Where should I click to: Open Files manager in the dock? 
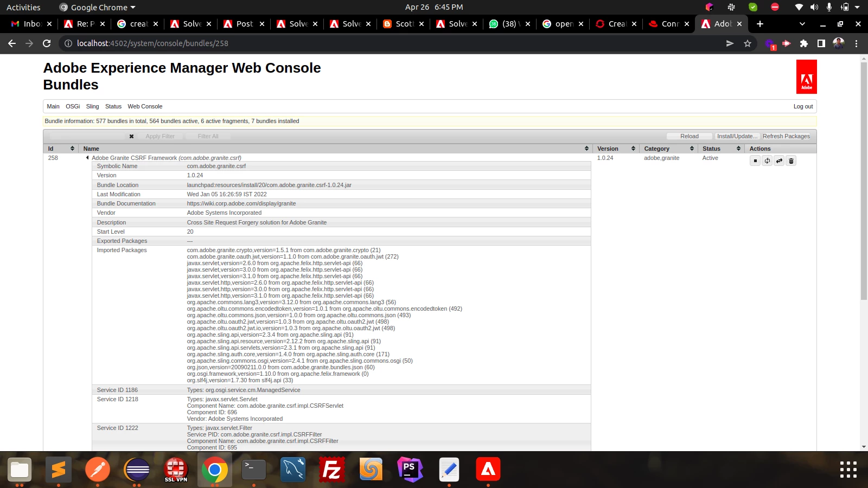(x=20, y=469)
